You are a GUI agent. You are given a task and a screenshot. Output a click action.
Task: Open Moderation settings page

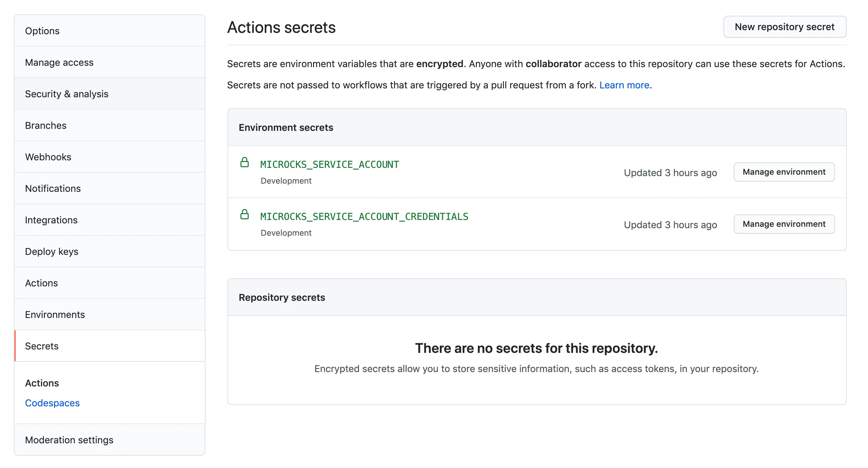[x=69, y=440]
